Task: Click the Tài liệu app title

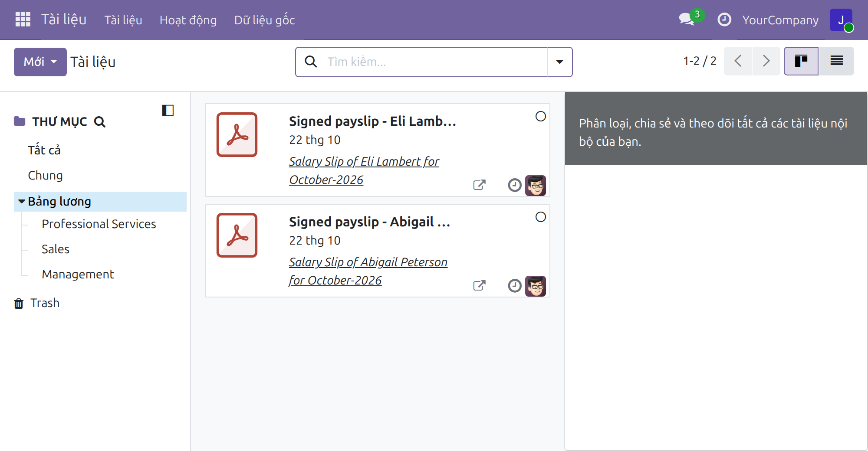Action: [x=64, y=20]
